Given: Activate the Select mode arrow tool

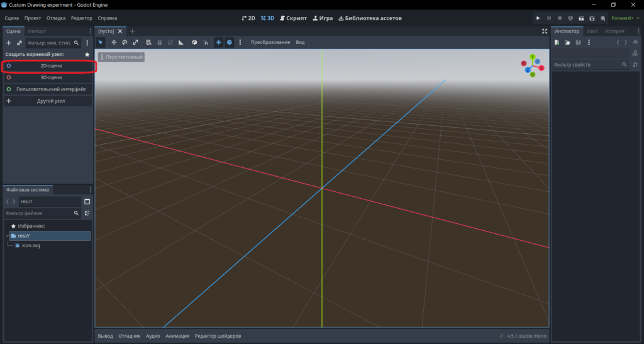Looking at the screenshot, I should pos(101,42).
